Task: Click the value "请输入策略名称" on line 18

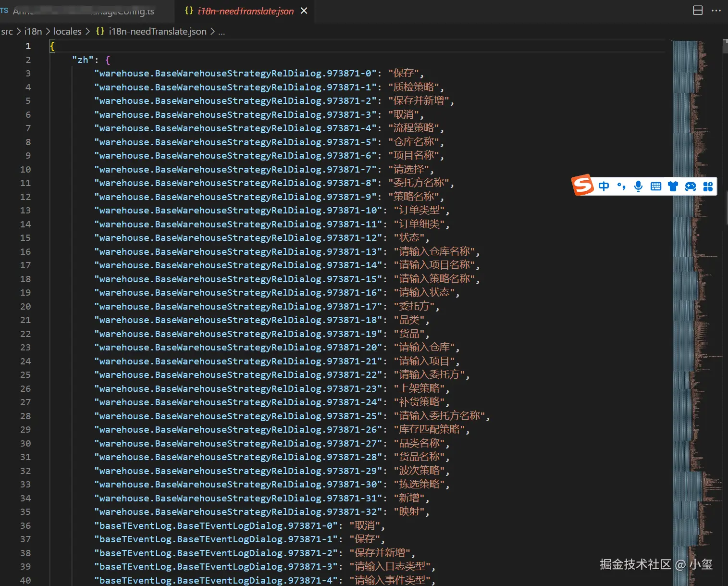Action: click(x=434, y=279)
